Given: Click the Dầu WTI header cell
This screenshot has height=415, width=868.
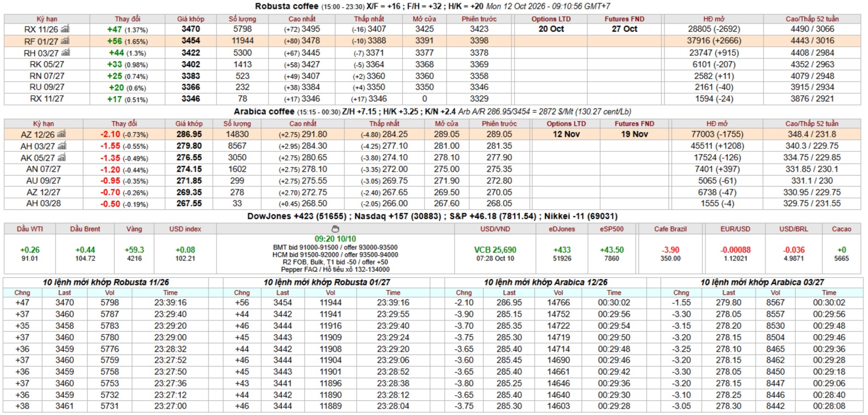Looking at the screenshot, I should (x=30, y=229).
